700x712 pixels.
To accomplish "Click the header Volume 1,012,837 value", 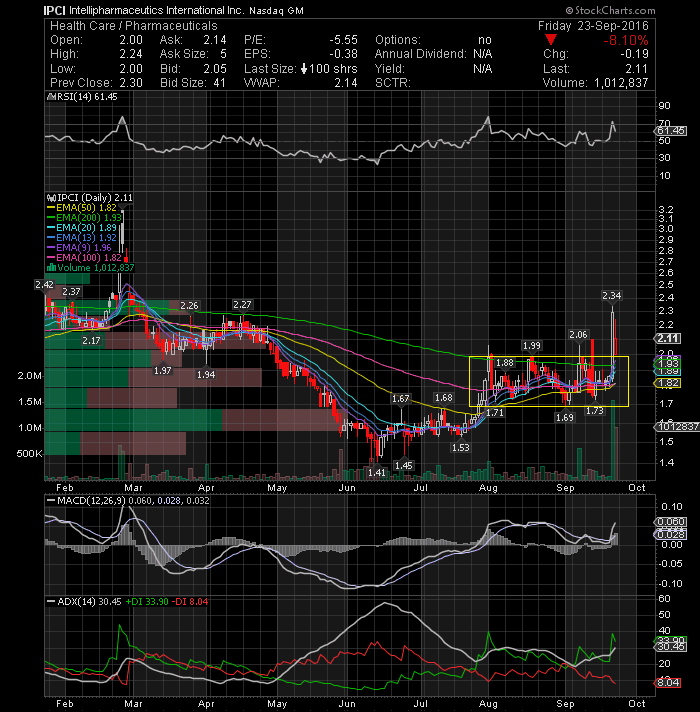I will pos(621,83).
